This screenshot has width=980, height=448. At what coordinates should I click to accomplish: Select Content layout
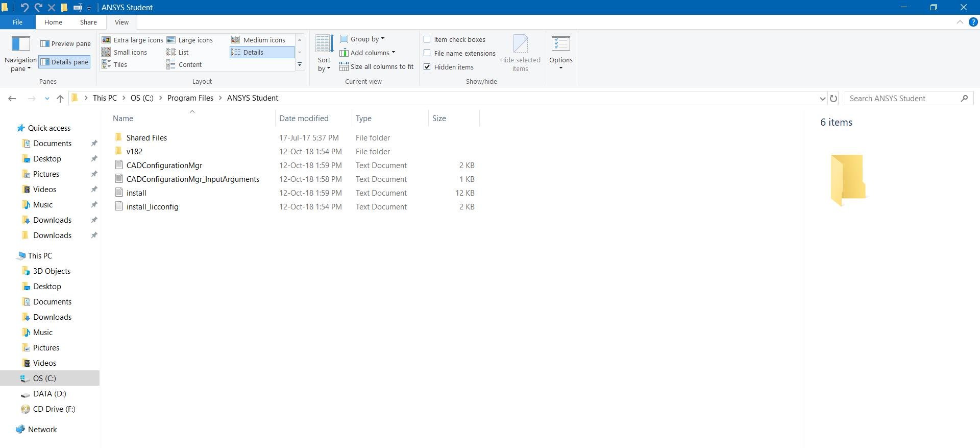(184, 64)
